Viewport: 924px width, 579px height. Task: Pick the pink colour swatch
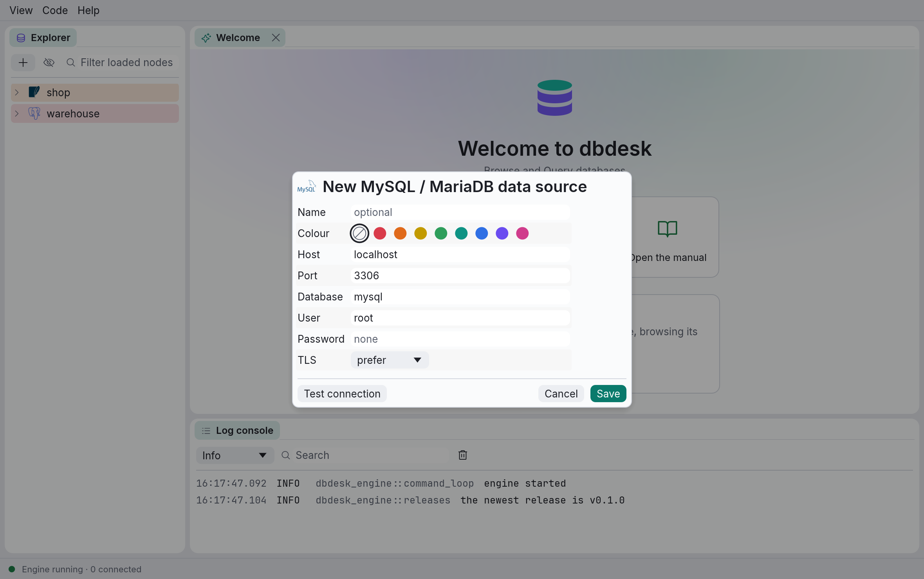522,234
